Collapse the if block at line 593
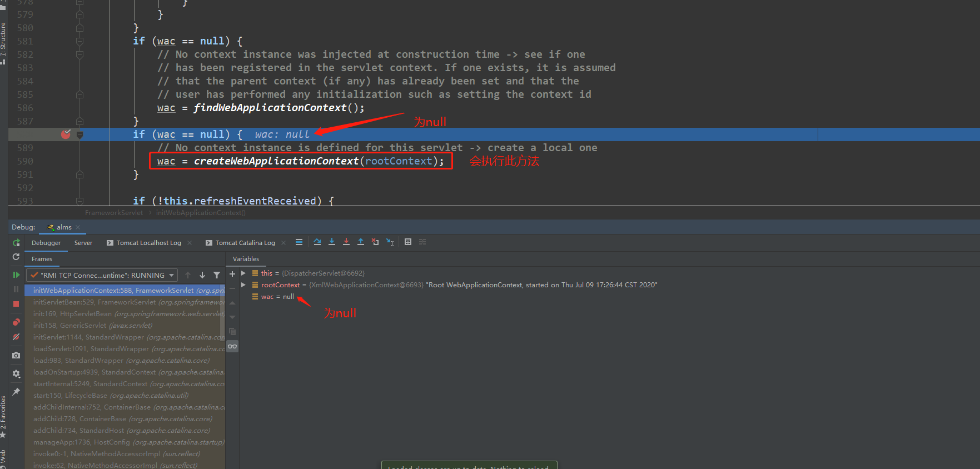The height and width of the screenshot is (469, 980). point(79,201)
